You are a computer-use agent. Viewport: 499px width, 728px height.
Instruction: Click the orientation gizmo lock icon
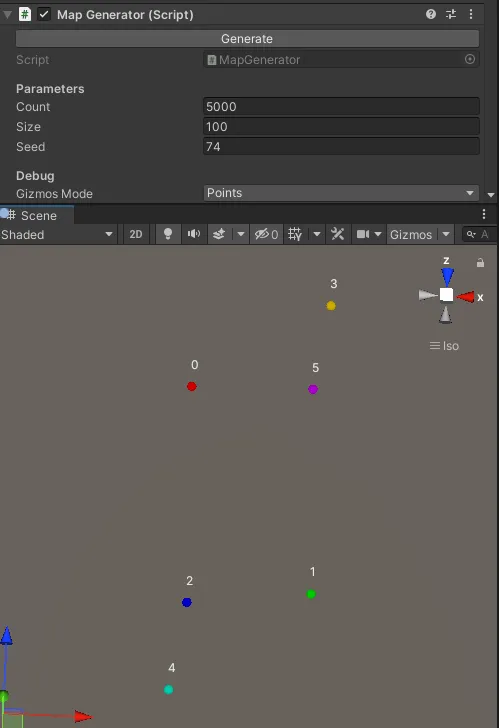coord(480,263)
